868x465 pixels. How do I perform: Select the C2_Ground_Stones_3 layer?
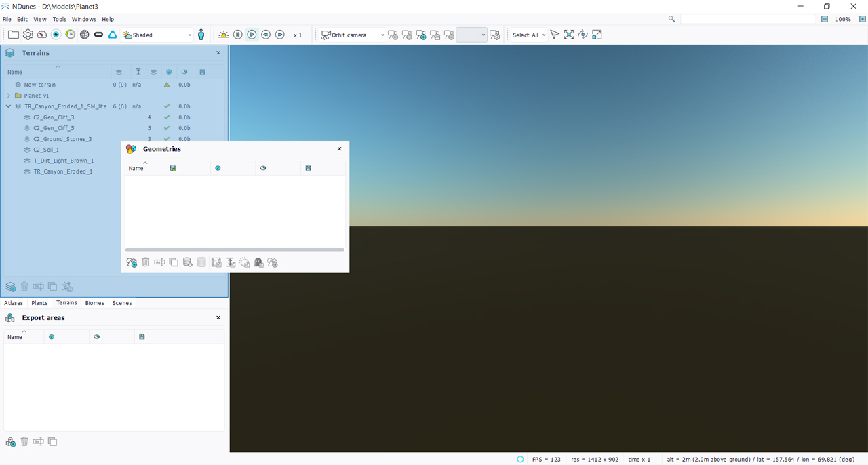click(62, 139)
